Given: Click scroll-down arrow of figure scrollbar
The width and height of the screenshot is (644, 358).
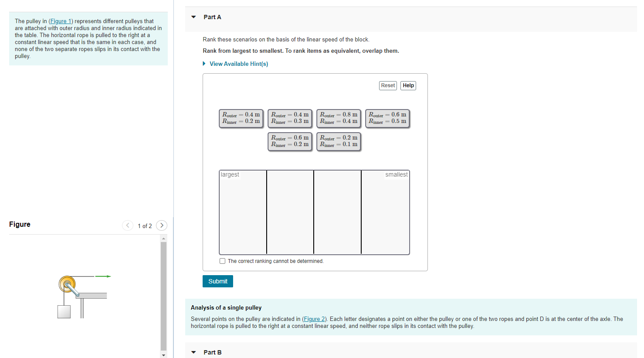Looking at the screenshot, I should [164, 355].
